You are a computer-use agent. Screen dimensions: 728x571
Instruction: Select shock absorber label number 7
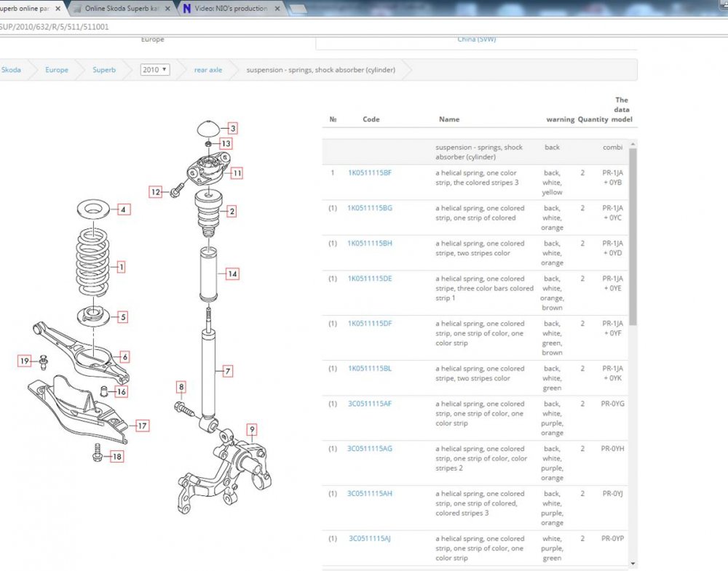227,371
